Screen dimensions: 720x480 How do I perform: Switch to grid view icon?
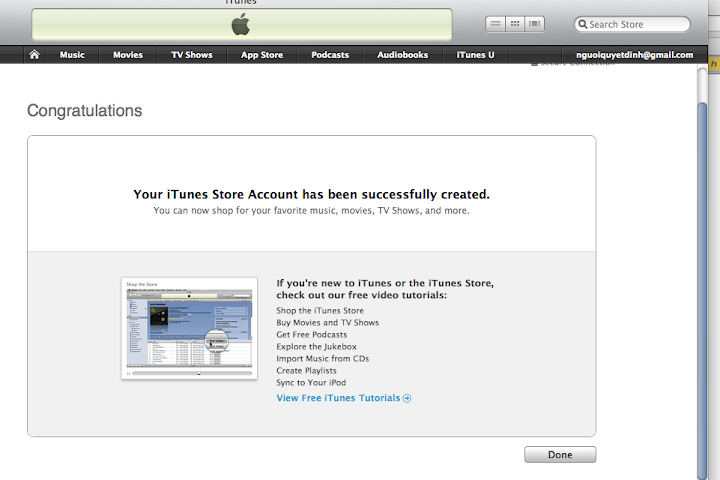515,24
